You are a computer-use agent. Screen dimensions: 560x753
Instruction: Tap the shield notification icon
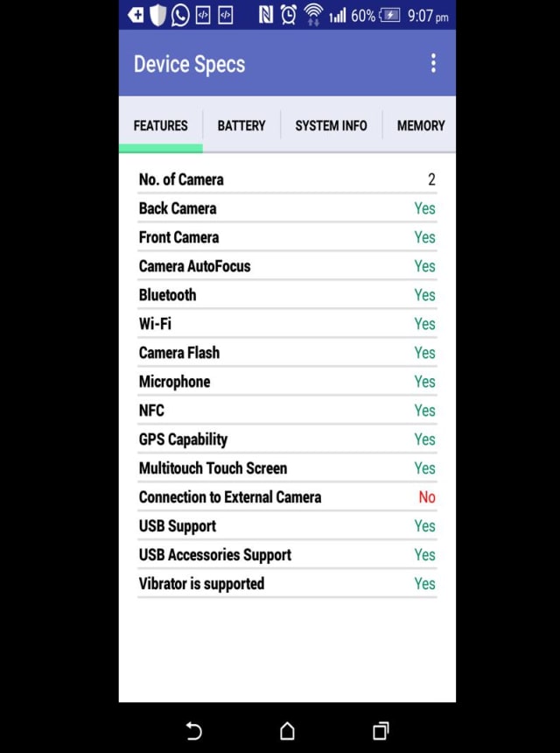(x=158, y=15)
